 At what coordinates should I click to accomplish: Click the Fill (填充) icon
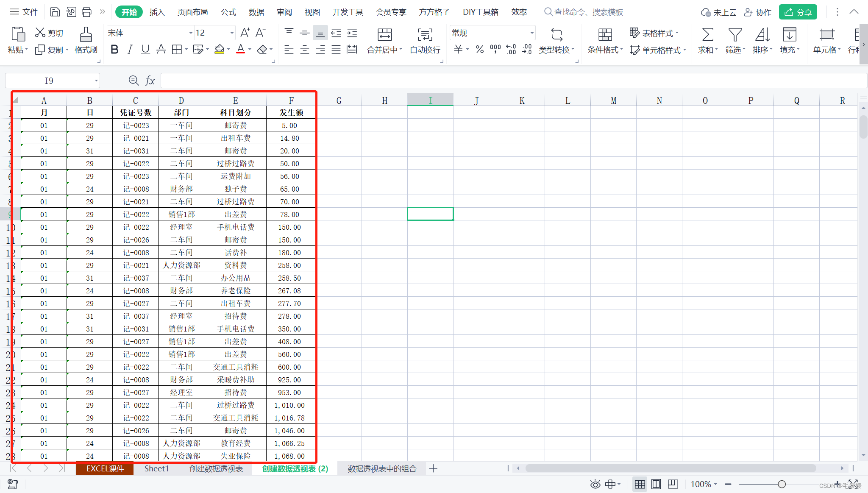[x=789, y=34]
